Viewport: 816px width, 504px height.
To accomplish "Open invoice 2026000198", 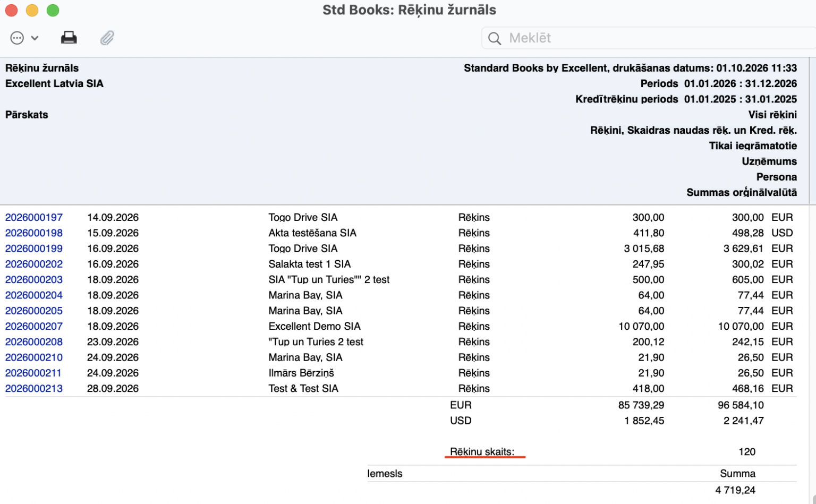I will tap(34, 233).
